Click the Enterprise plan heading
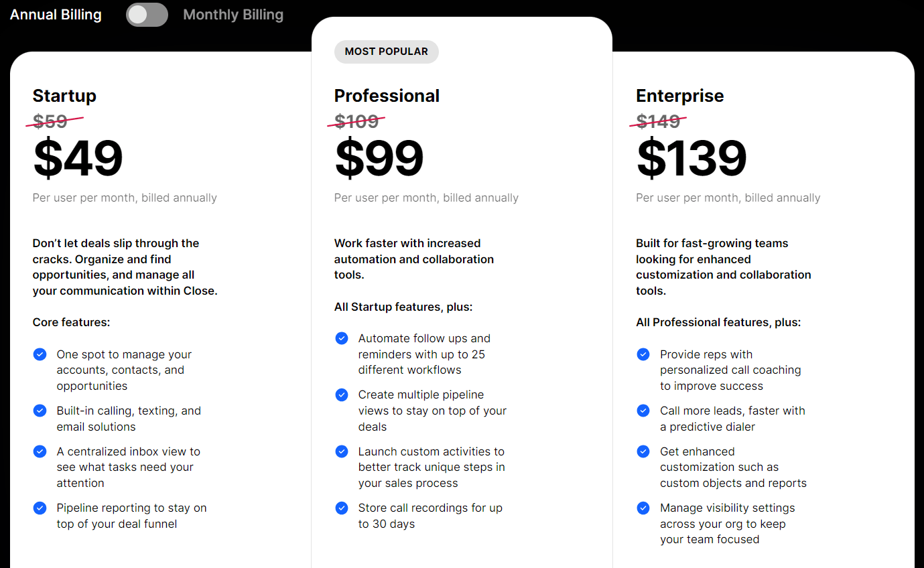Image resolution: width=924 pixels, height=568 pixels. coord(679,96)
